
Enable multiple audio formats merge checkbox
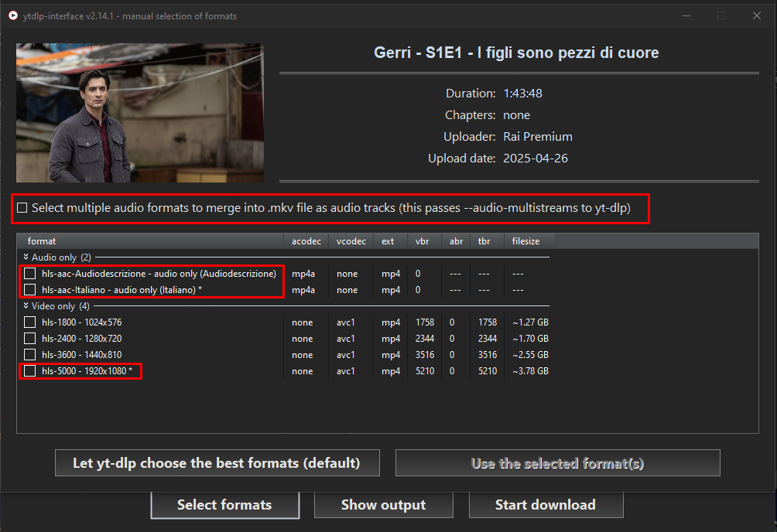coord(22,208)
